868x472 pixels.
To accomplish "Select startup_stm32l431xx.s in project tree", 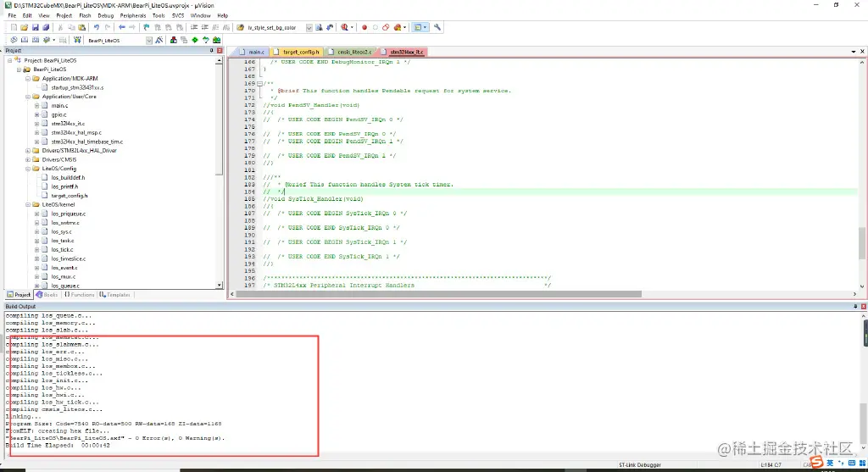I will 77,87.
